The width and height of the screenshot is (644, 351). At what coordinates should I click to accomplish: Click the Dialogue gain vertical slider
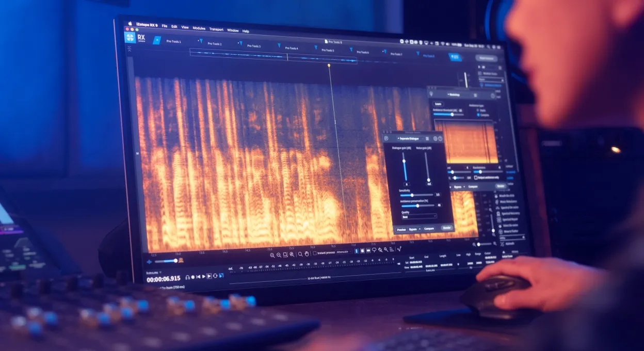(404, 166)
